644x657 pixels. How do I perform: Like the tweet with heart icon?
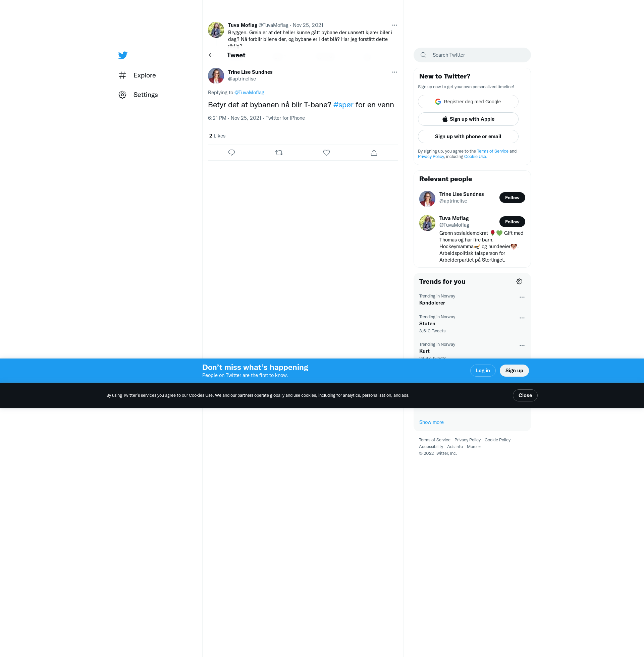point(326,153)
